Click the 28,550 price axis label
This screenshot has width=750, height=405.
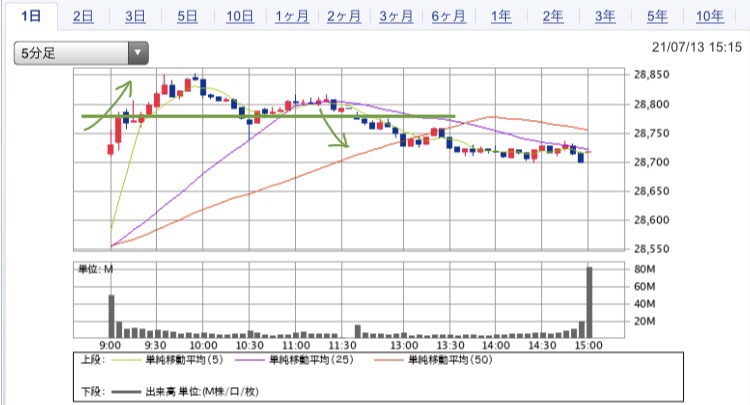click(x=651, y=249)
